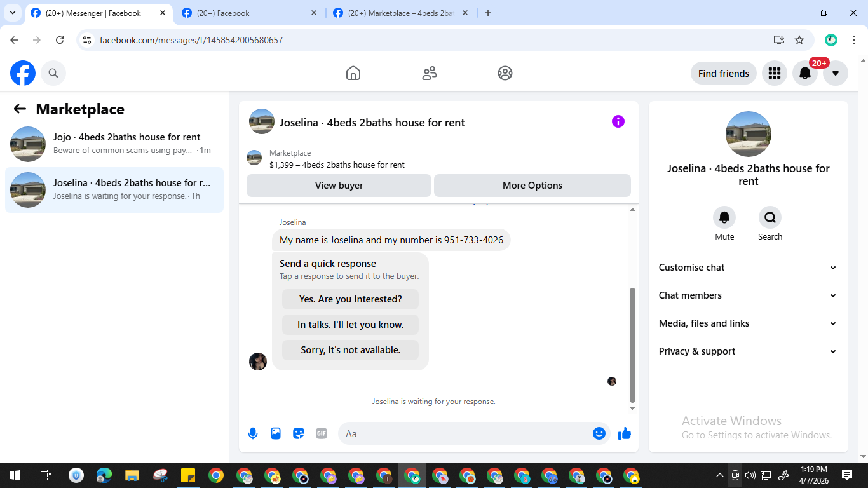Open Windows Start menu

(x=15, y=475)
